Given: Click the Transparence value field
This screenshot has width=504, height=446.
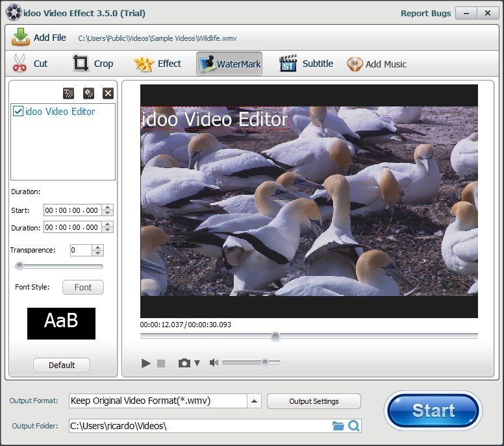Looking at the screenshot, I should point(81,251).
